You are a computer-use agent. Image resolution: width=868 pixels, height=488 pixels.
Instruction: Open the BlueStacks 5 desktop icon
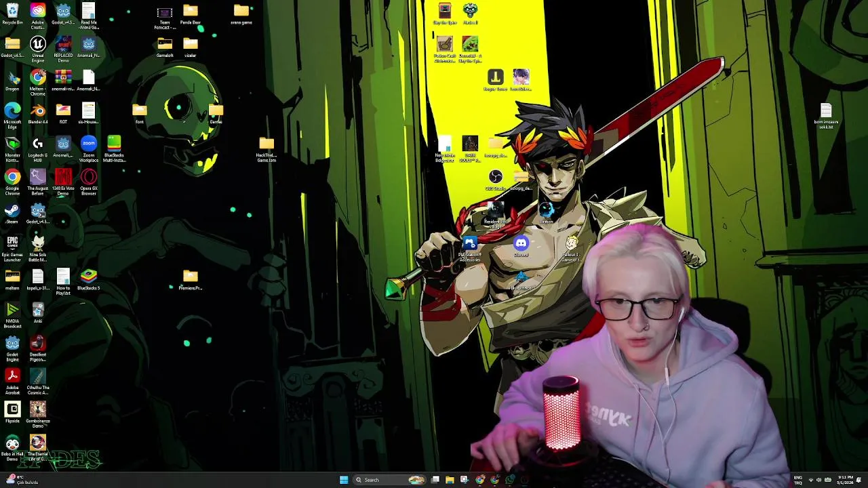pos(89,279)
